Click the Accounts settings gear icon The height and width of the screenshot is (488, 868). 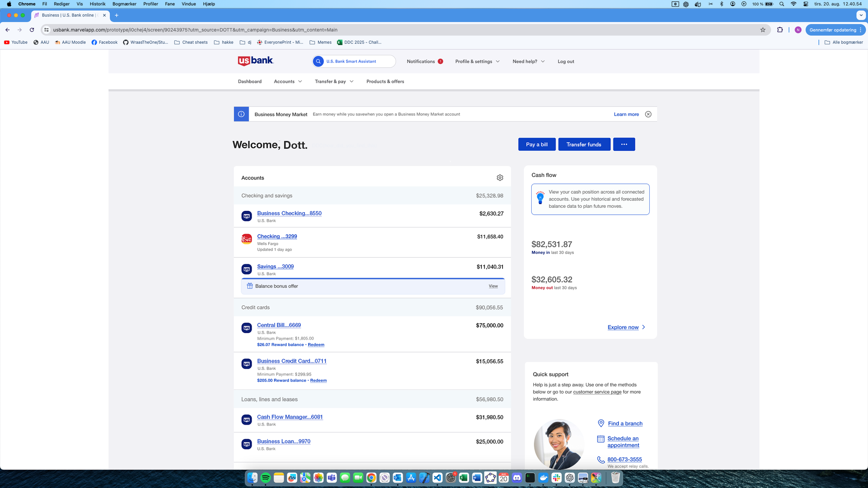click(x=500, y=178)
